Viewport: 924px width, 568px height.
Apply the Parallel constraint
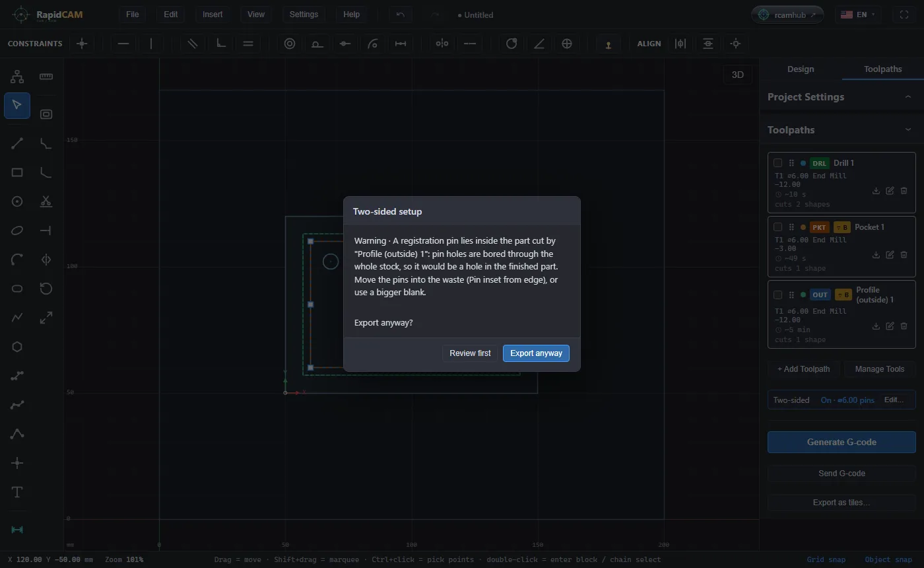pyautogui.click(x=192, y=44)
